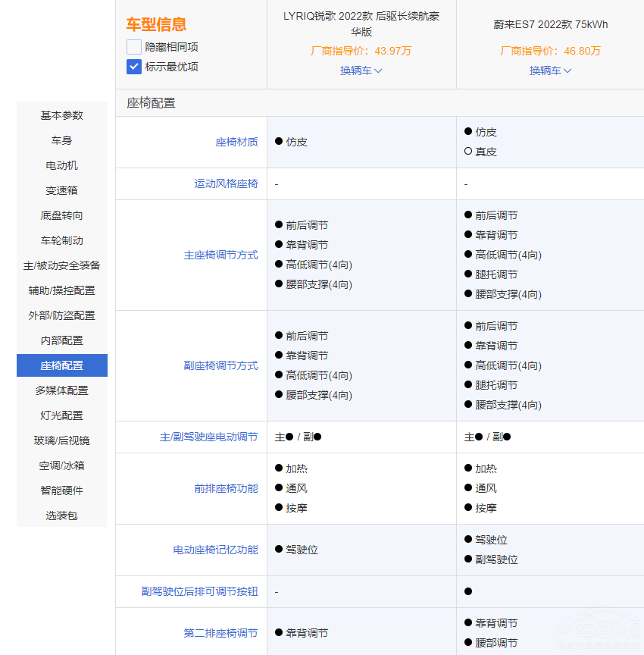Click the 运动风格座椅 parameter link

pyautogui.click(x=226, y=183)
